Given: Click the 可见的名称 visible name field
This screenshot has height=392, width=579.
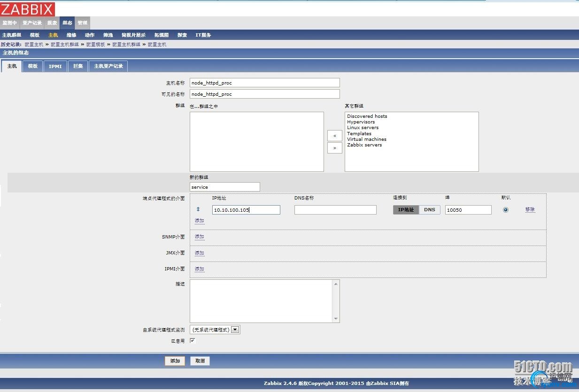Looking at the screenshot, I should click(264, 94).
